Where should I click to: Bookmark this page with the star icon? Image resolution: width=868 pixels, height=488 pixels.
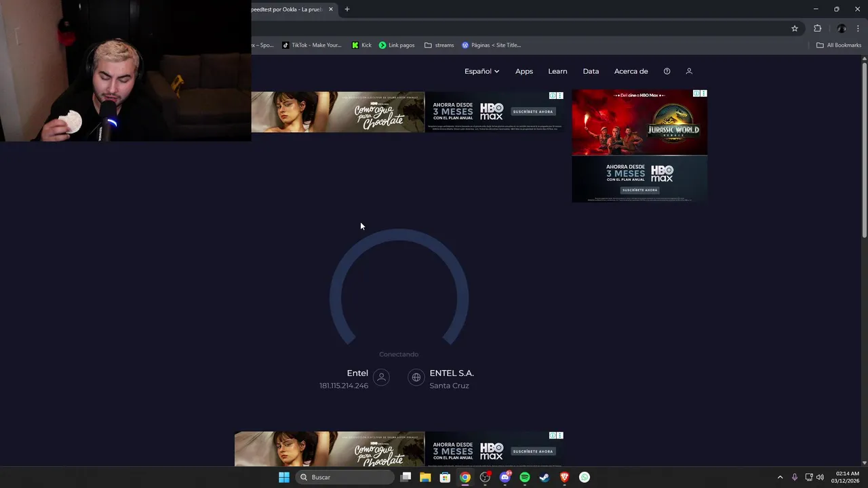[795, 28]
